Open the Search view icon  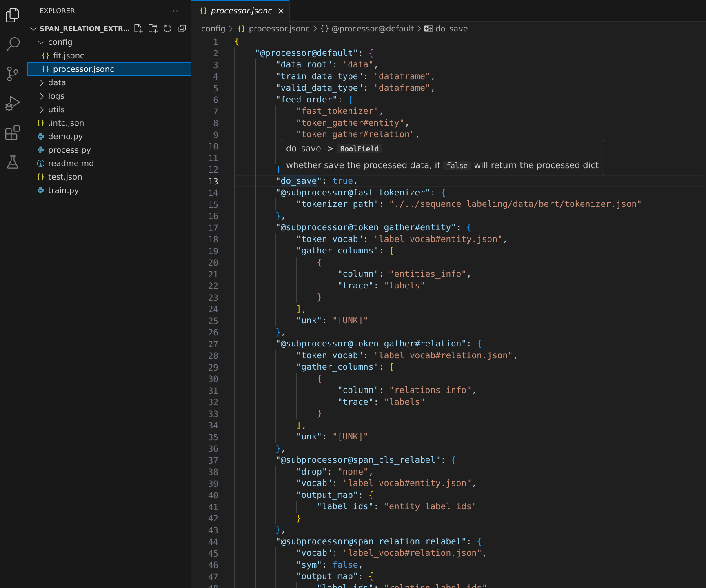[13, 44]
